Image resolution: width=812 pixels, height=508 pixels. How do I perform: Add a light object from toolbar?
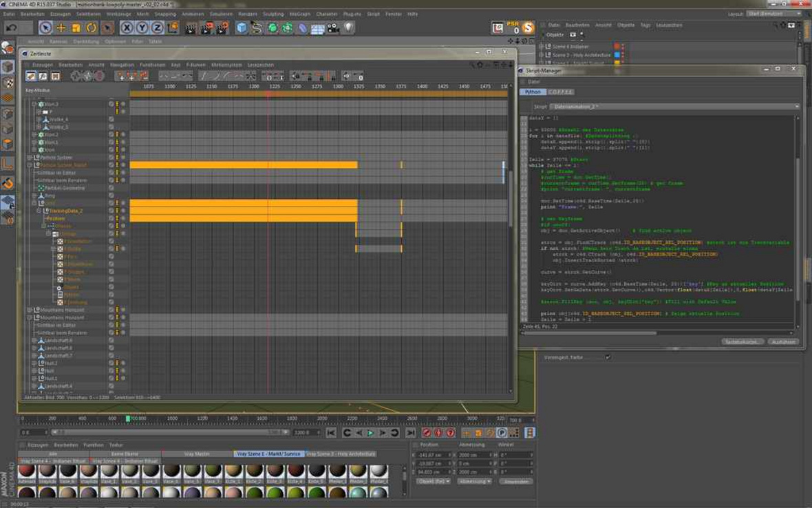(349, 28)
